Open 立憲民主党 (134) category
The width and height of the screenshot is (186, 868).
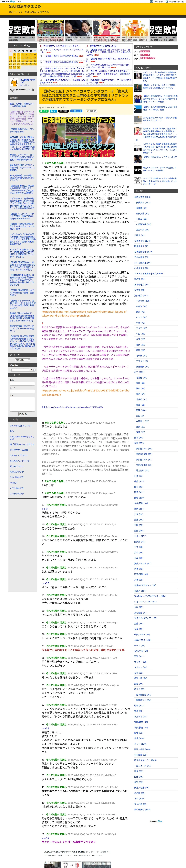(x=142, y=241)
